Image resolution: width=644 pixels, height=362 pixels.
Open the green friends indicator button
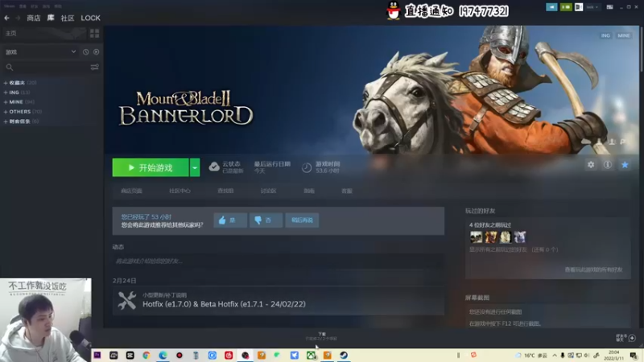[x=566, y=7]
